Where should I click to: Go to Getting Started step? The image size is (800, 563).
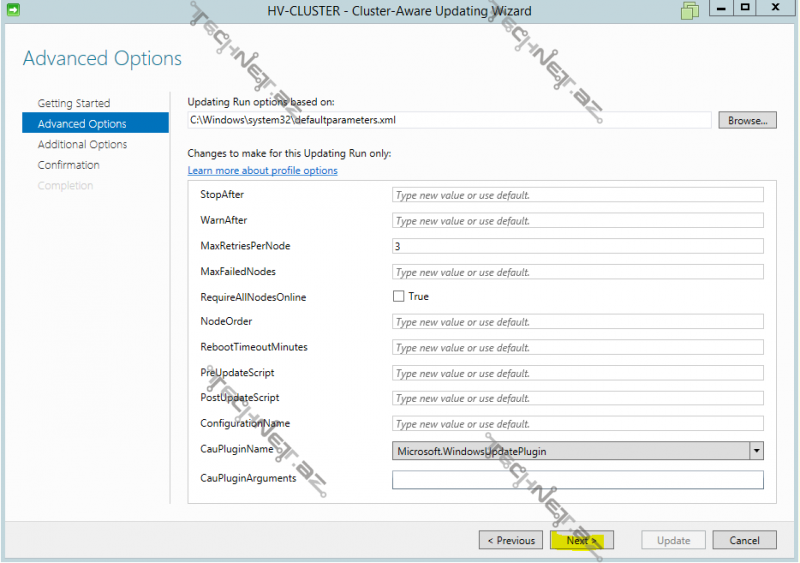pos(74,103)
